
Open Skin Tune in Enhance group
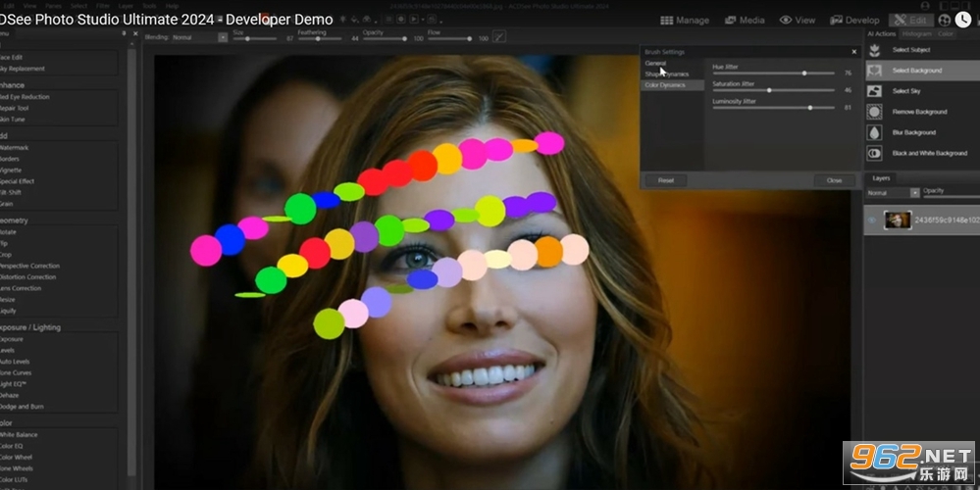click(x=13, y=120)
